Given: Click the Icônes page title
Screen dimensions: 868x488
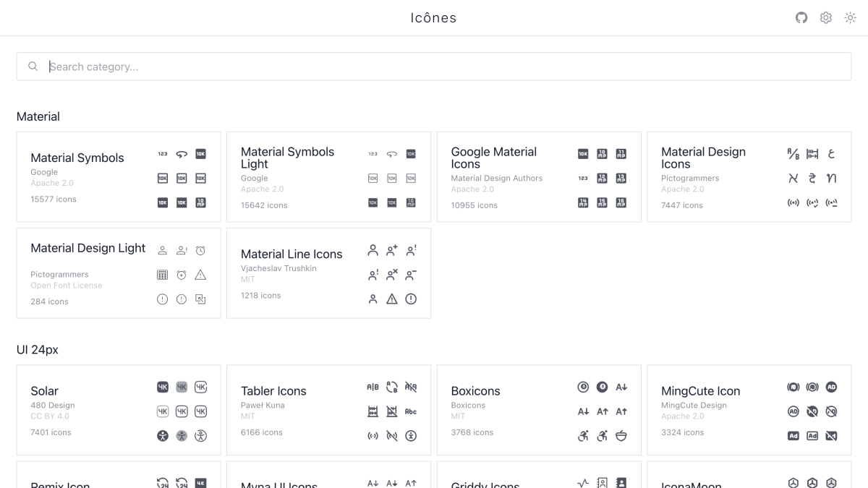Looking at the screenshot, I should point(434,18).
